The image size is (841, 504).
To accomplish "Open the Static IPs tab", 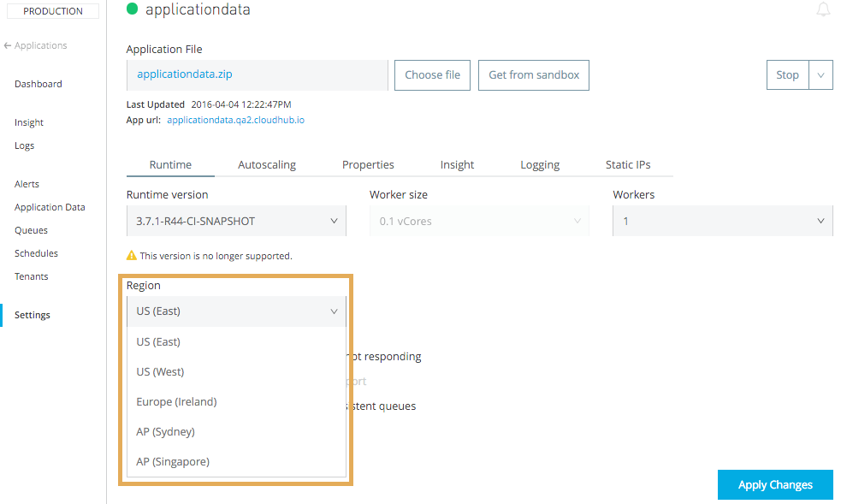I will click(628, 164).
